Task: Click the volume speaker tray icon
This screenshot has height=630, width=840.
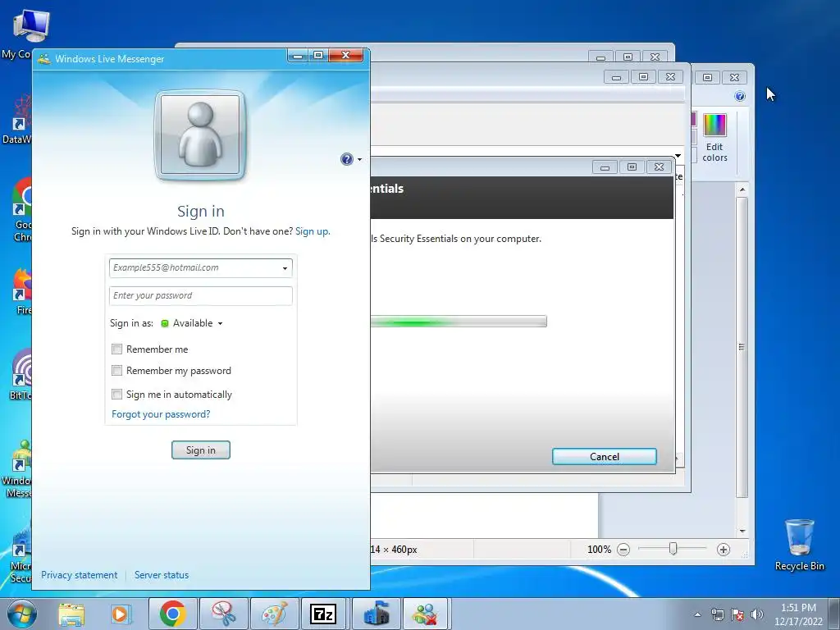Action: (x=756, y=614)
